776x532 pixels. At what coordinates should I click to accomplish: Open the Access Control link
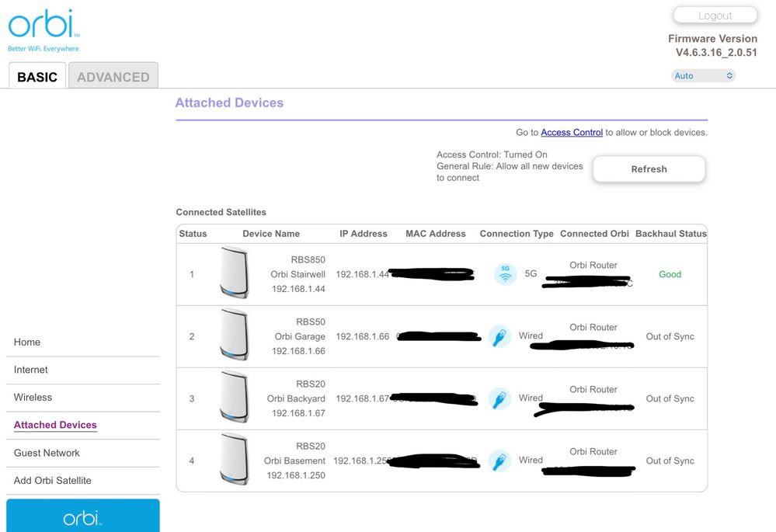coord(572,133)
